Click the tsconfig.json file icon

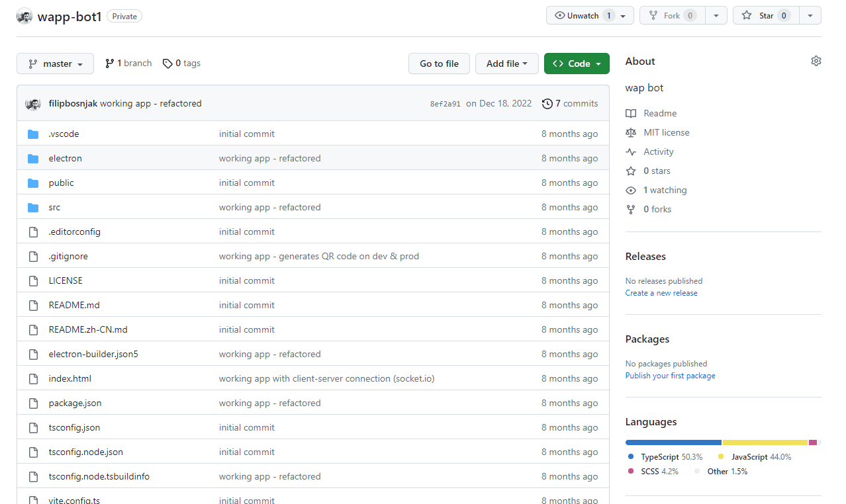coord(33,427)
